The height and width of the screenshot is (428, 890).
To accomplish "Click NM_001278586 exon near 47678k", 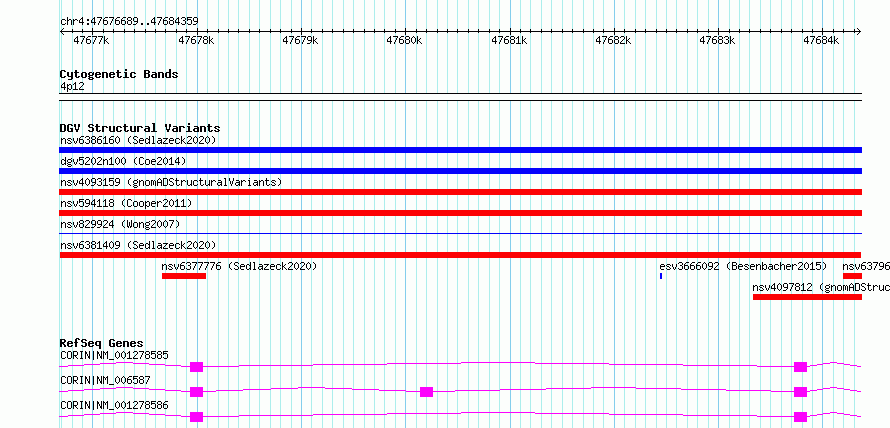I will point(196,417).
